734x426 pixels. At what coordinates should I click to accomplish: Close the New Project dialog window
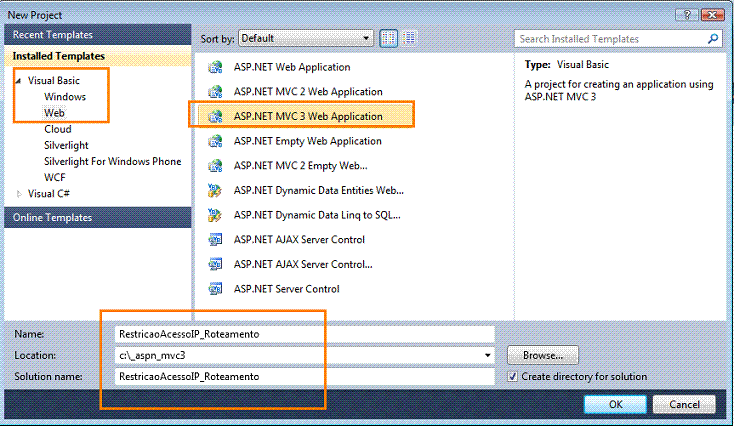pyautogui.click(x=712, y=15)
